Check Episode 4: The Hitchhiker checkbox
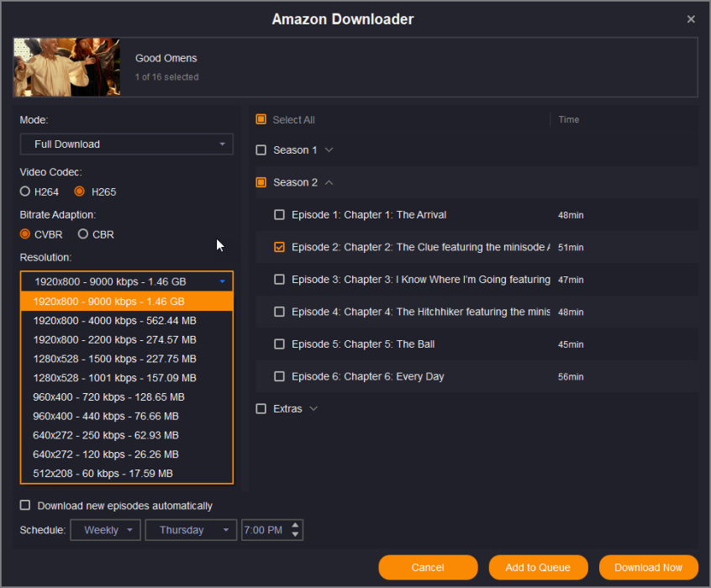The width and height of the screenshot is (711, 588). click(x=279, y=312)
